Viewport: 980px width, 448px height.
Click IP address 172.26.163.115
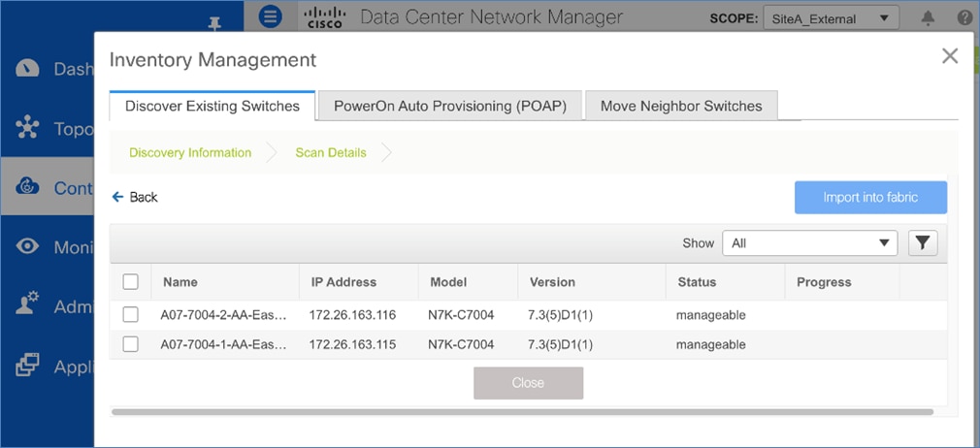pos(352,344)
